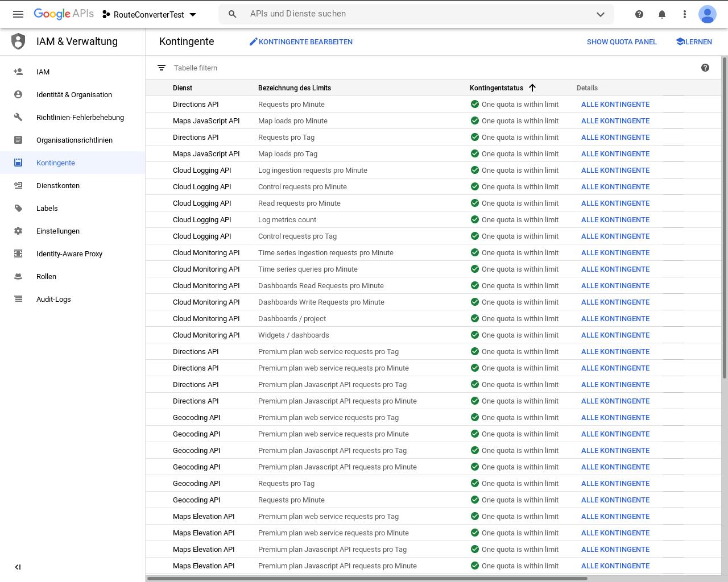Click SHOW QUOTA PANEL button
Screen dimensions: 728x582
pyautogui.click(x=622, y=42)
